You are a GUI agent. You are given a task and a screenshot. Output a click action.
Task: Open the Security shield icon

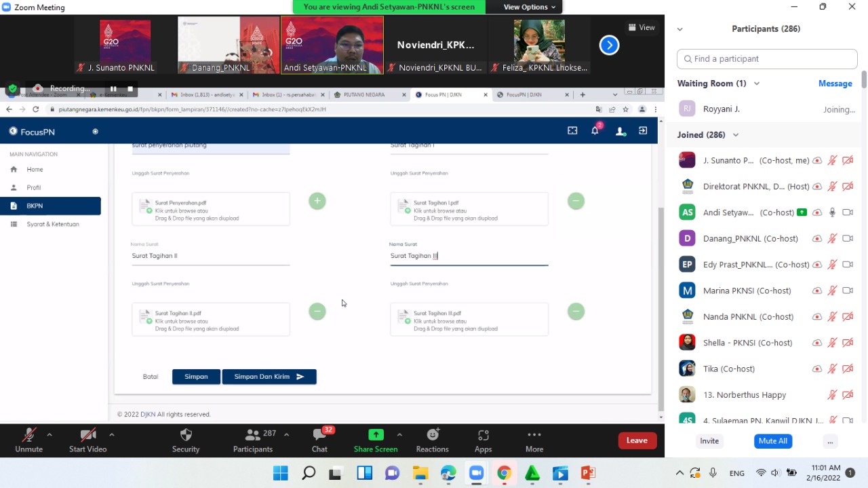click(x=186, y=436)
